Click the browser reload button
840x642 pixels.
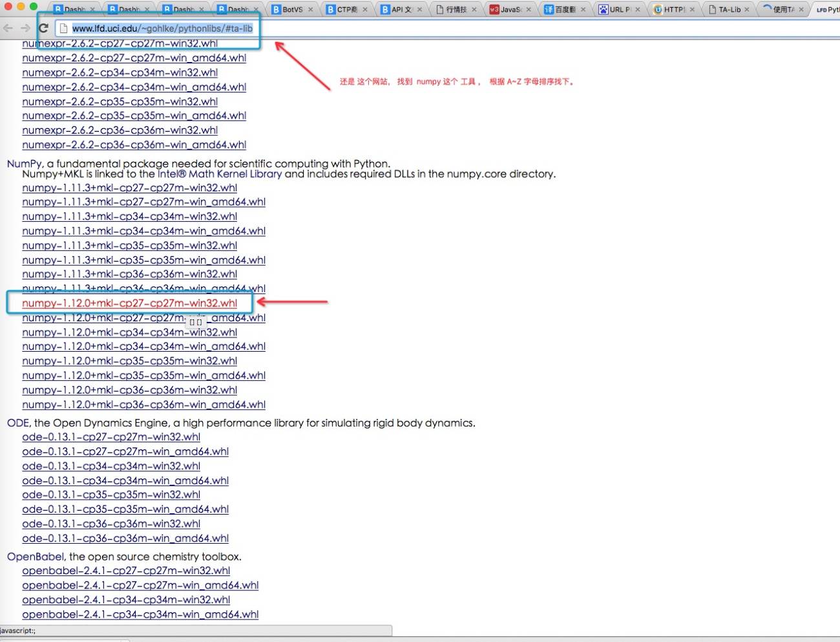pos(43,28)
